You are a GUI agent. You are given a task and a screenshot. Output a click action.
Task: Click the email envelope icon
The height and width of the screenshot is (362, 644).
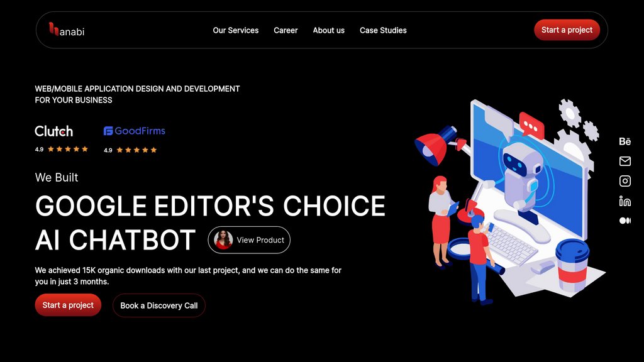tap(625, 162)
